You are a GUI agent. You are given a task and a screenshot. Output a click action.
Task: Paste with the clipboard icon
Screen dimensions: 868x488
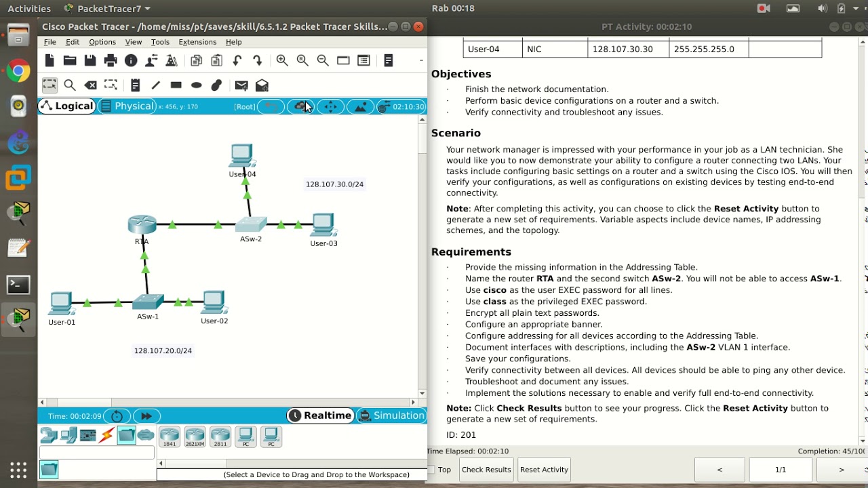(216, 61)
